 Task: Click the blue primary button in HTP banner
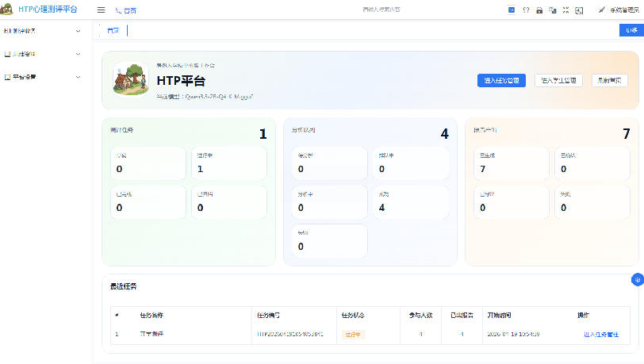[501, 81]
